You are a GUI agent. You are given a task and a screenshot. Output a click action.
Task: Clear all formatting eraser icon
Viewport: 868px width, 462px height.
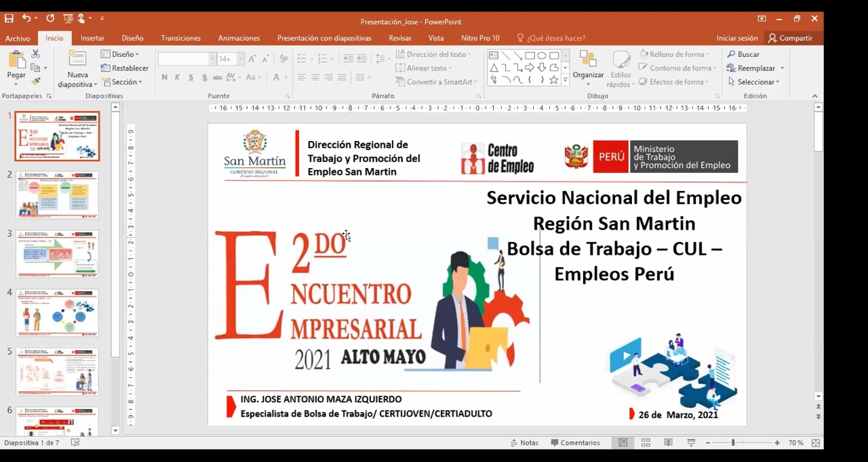(283, 59)
